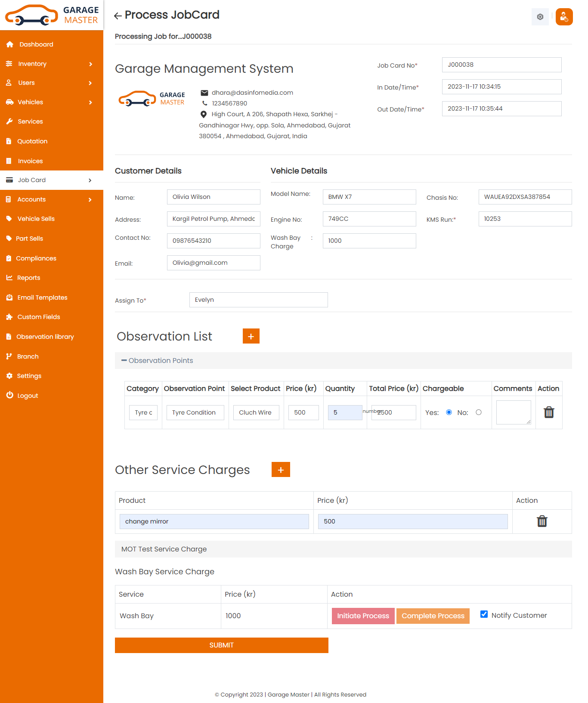Click the Garage Master logo in sidebar

point(52,15)
